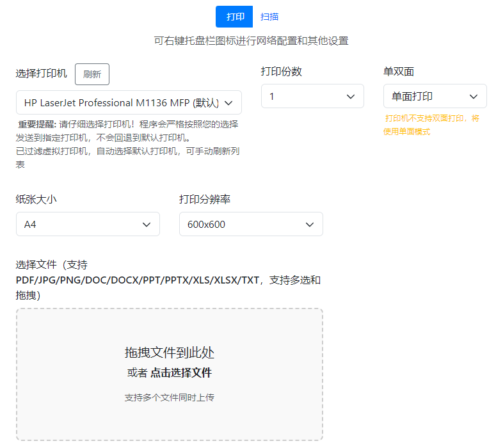Click the chevron arrow in the 打印份数 box

(351, 96)
